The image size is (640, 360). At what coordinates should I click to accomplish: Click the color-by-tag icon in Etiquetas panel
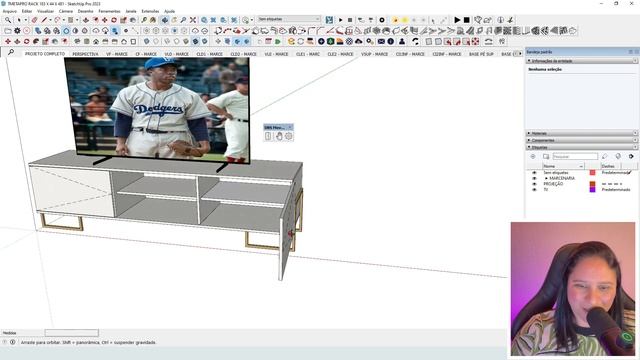(618, 156)
